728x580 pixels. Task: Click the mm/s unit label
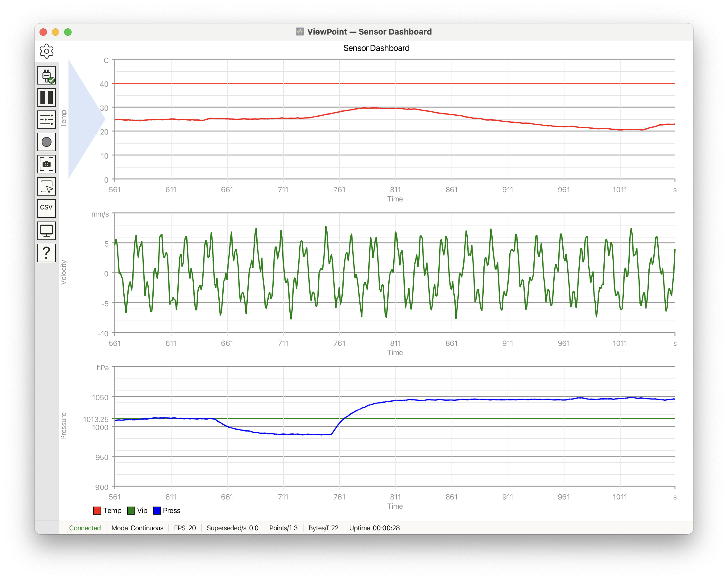point(100,214)
